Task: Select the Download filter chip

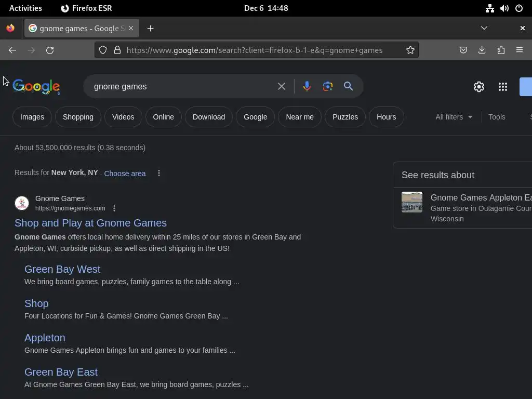Action: pyautogui.click(x=209, y=117)
